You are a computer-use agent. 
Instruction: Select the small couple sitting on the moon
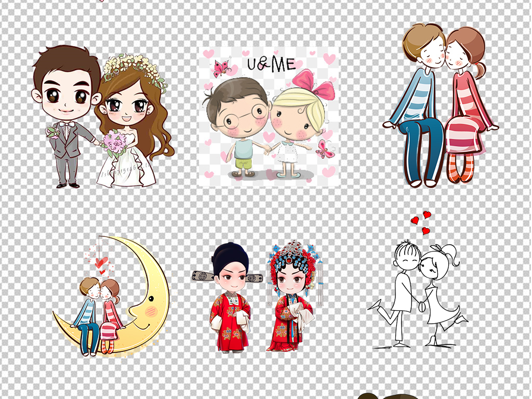(x=99, y=314)
